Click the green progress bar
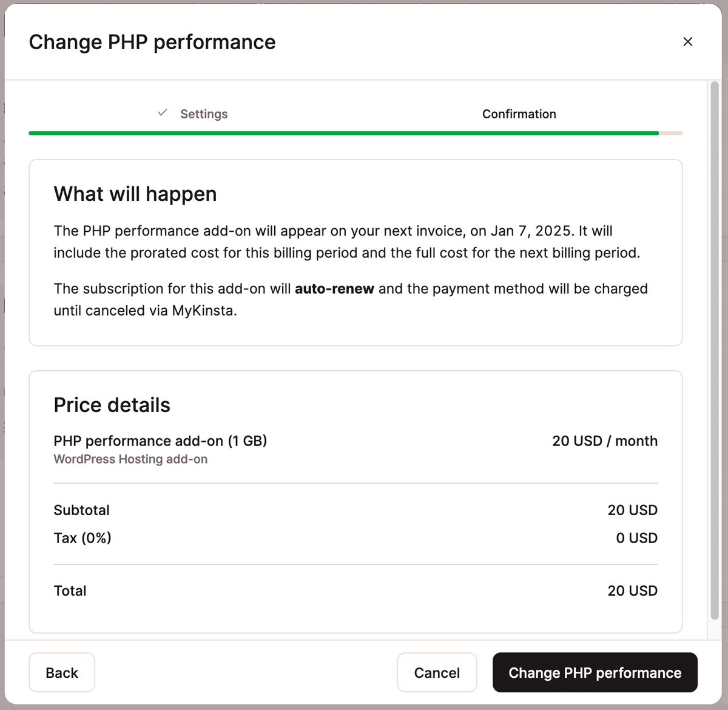 click(343, 132)
